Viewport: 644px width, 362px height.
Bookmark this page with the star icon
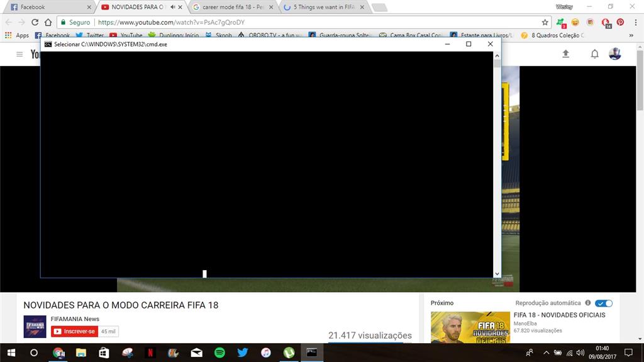point(545,22)
